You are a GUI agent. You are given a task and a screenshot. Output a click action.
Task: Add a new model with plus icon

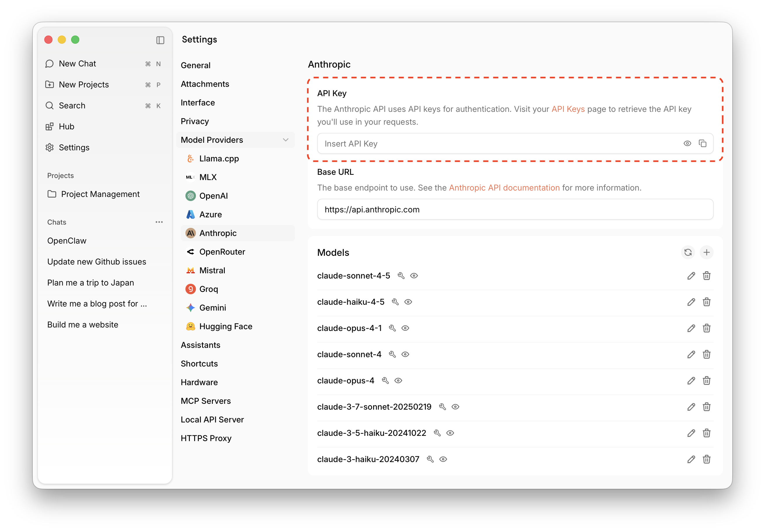(x=706, y=252)
